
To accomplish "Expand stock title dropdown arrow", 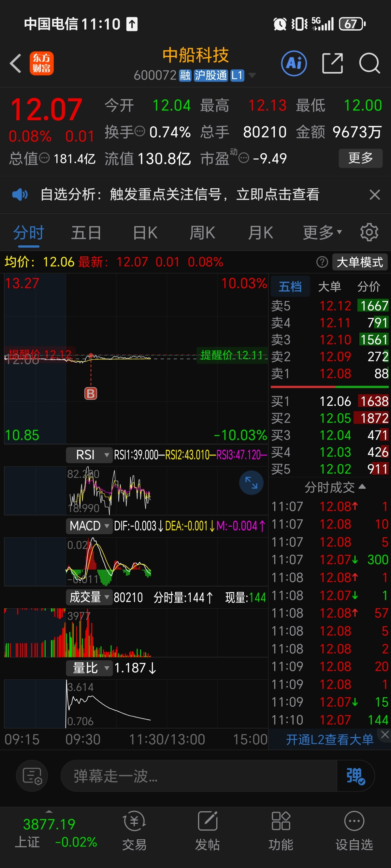I will 252,75.
